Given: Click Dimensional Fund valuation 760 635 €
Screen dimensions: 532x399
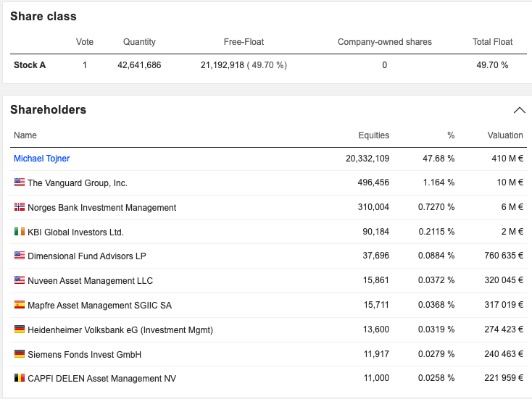Looking at the screenshot, I should pyautogui.click(x=504, y=256).
